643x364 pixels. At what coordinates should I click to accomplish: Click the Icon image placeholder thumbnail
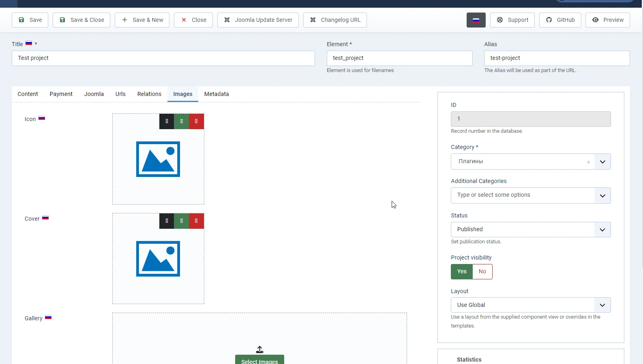158,159
